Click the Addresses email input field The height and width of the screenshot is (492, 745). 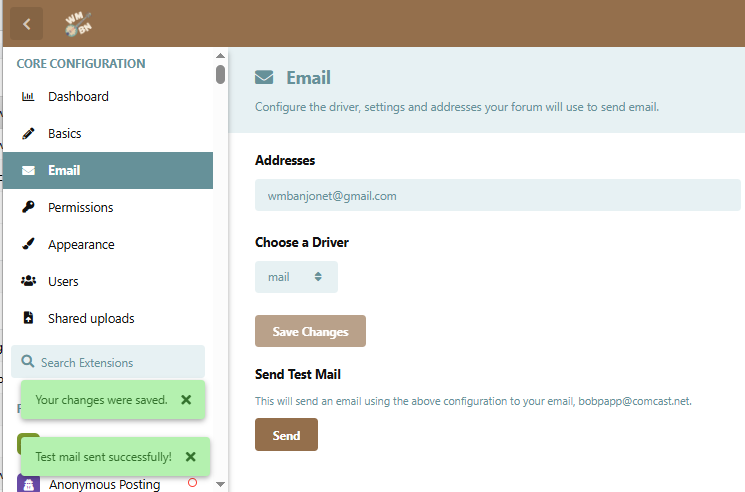tap(497, 196)
